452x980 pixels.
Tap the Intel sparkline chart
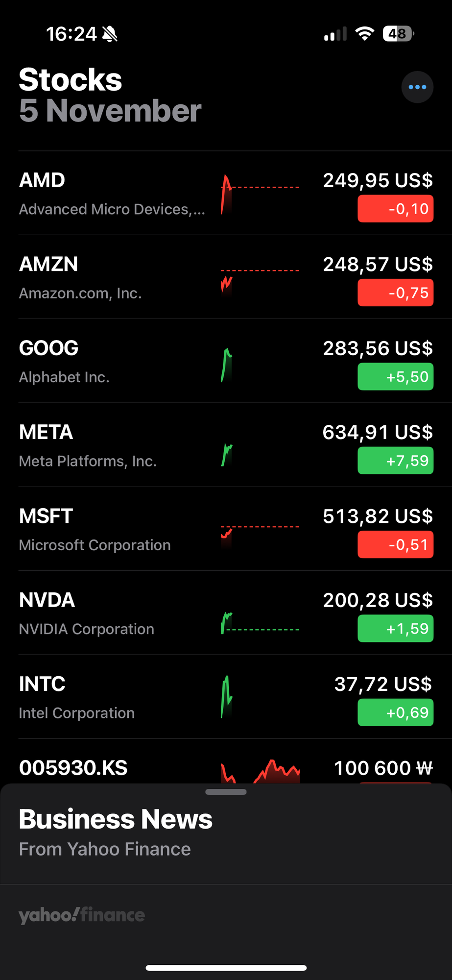tap(226, 697)
